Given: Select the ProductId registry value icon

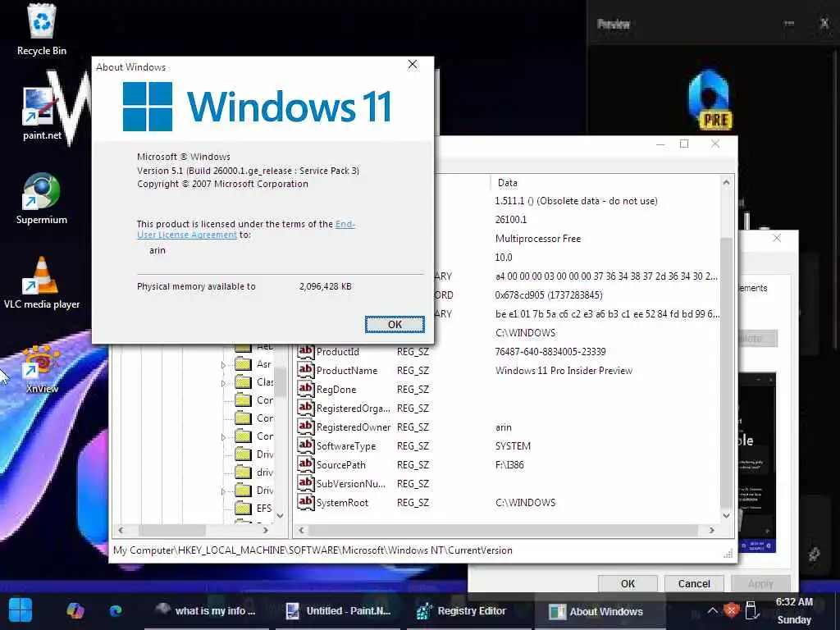Looking at the screenshot, I should pyautogui.click(x=305, y=351).
